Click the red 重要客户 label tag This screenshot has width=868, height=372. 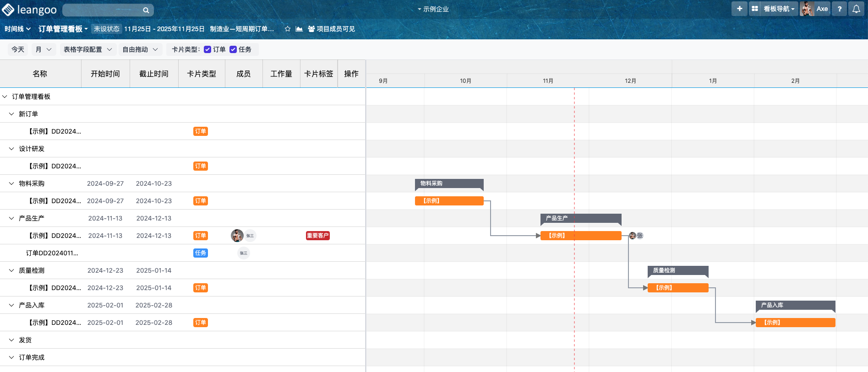coord(317,236)
